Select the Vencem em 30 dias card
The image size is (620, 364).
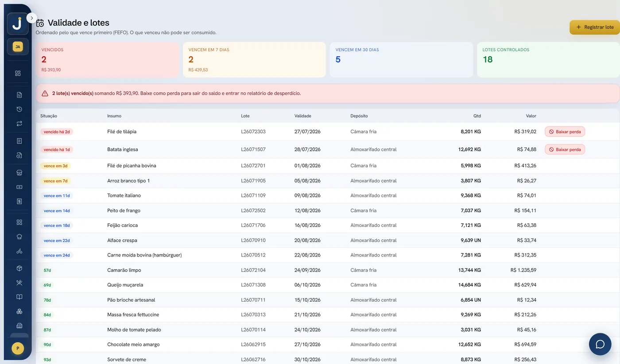click(x=401, y=60)
